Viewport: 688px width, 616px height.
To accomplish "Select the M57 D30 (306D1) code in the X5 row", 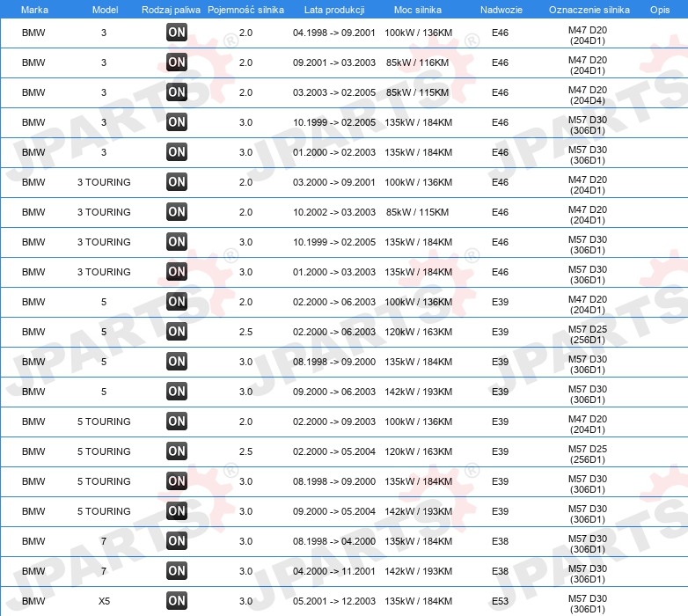I will point(588,604).
